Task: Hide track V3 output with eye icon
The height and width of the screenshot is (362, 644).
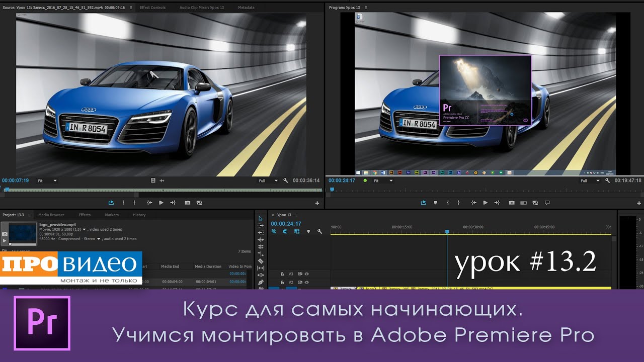Action: 306,274
